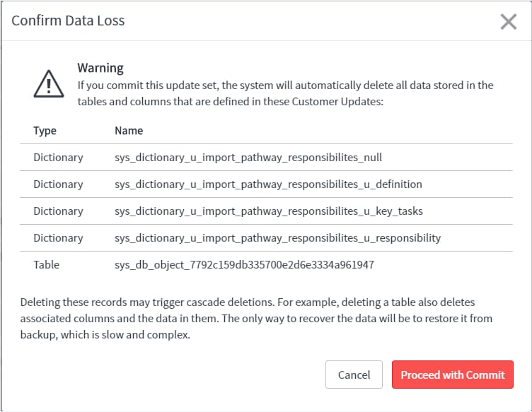Image resolution: width=532 pixels, height=412 pixels.
Task: Click the responsibilites_u_definition dictionary name
Action: pos(268,184)
